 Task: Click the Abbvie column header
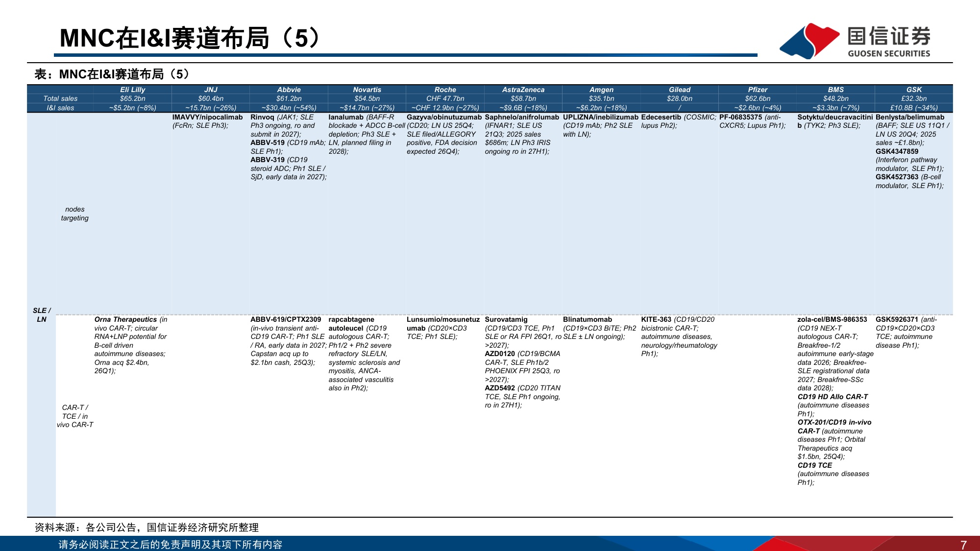[x=289, y=90]
